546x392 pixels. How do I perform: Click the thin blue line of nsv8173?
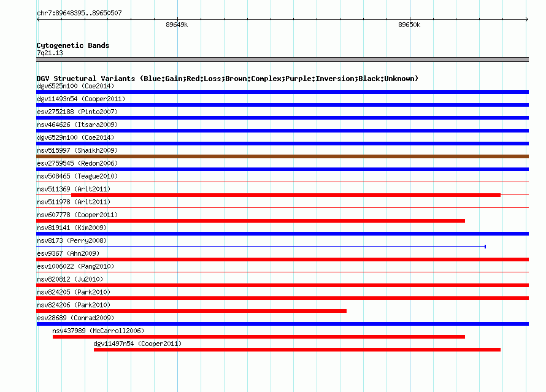[x=261, y=247]
